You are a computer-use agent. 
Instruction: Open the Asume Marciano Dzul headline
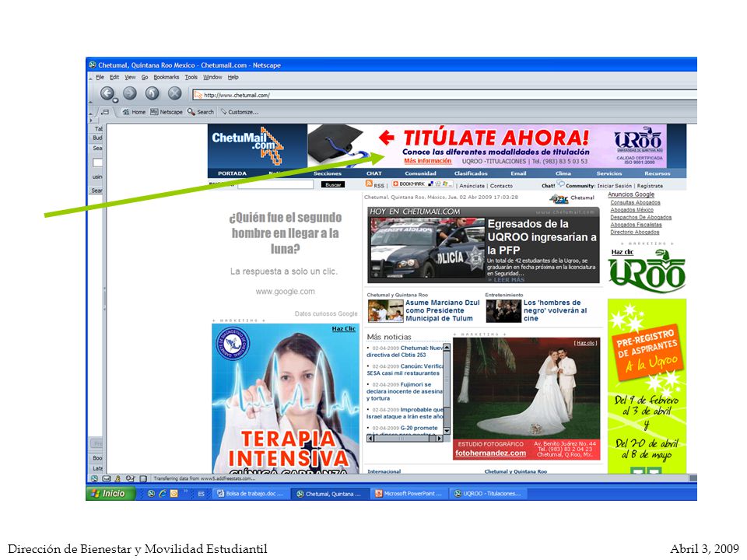click(443, 310)
